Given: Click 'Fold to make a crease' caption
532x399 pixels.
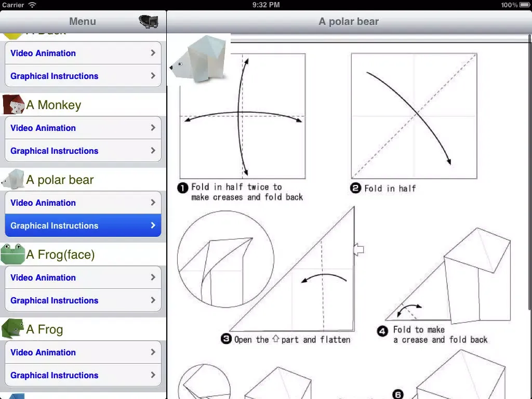Looking at the screenshot, I should (x=440, y=335).
